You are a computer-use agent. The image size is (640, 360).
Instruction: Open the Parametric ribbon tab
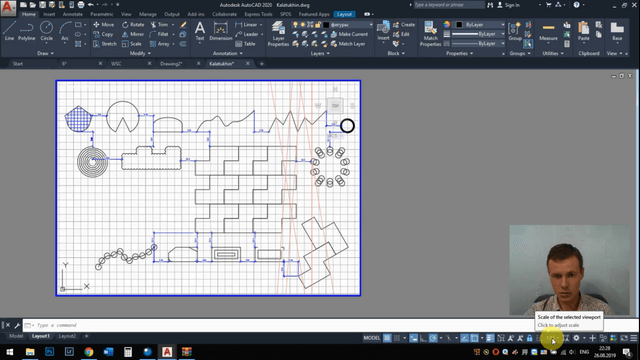coord(102,14)
